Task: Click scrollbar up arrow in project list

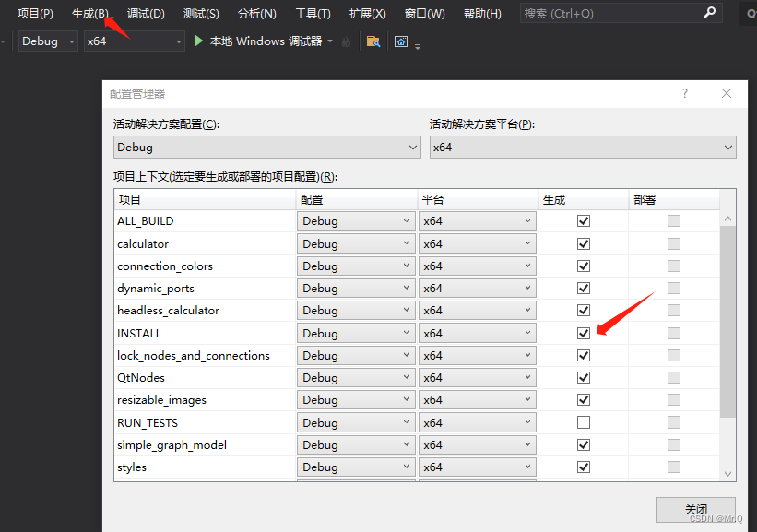Action: 727,219
